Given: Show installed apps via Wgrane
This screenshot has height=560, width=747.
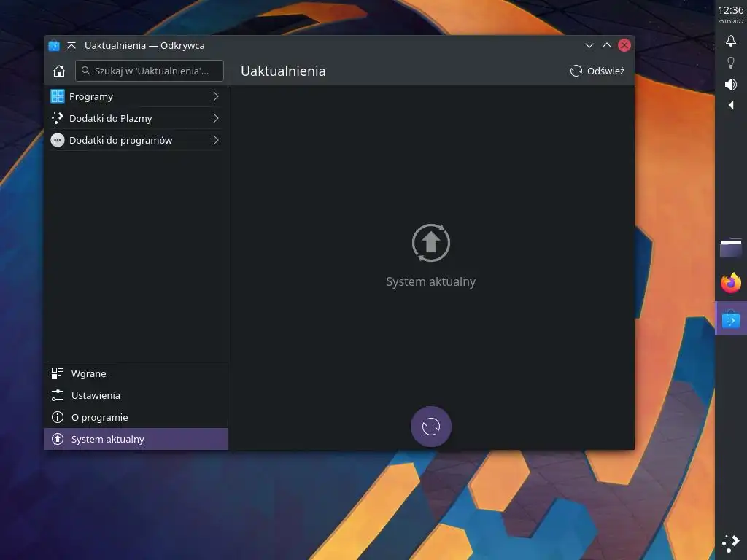Looking at the screenshot, I should (136, 374).
